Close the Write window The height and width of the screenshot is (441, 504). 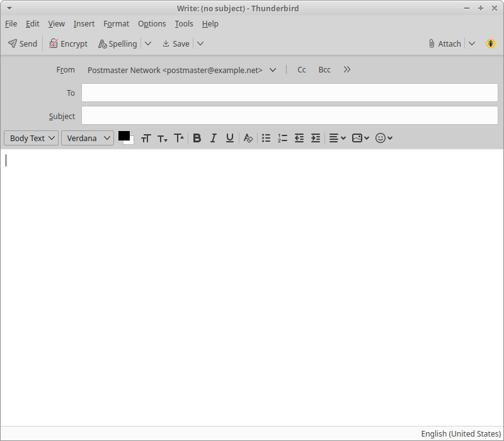point(495,8)
